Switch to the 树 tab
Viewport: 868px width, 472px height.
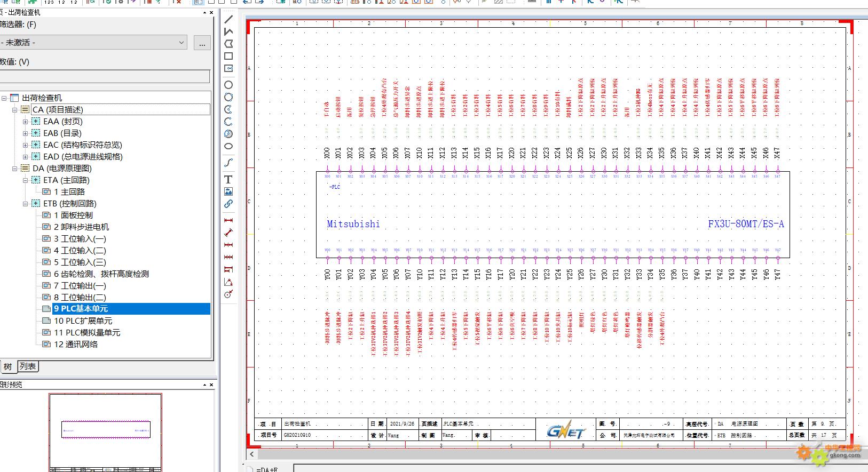point(7,367)
